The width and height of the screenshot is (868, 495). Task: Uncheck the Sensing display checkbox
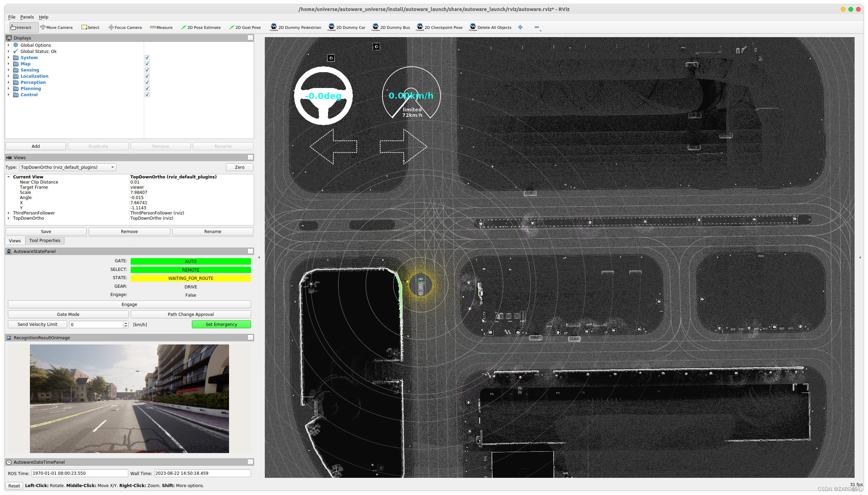pyautogui.click(x=147, y=70)
